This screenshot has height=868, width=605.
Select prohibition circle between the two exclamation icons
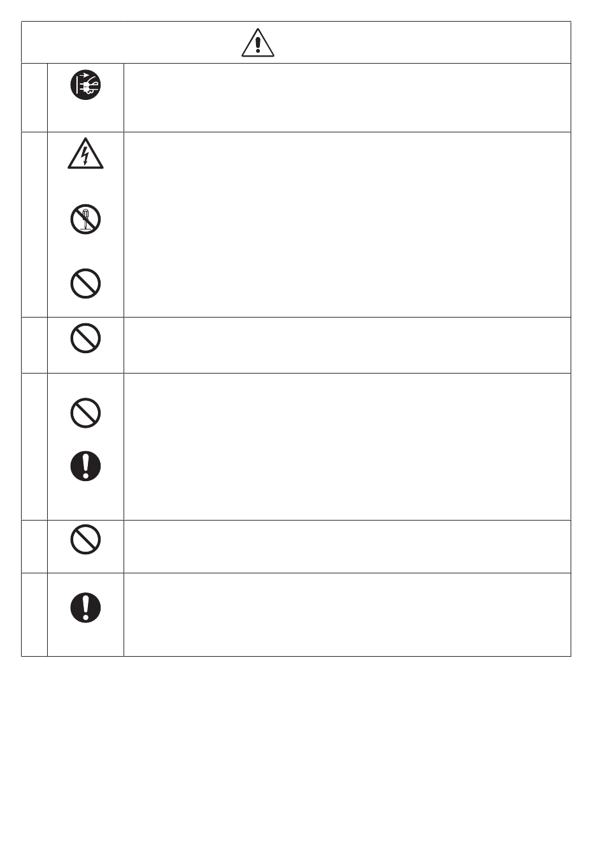(85, 540)
